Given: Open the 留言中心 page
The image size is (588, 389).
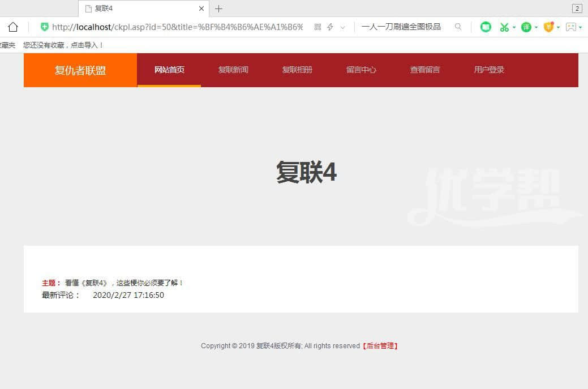Looking at the screenshot, I should pos(361,70).
